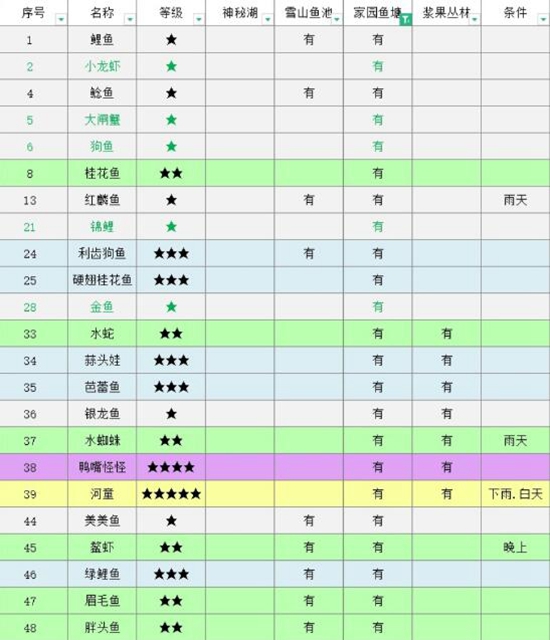
Task: Click the 雪山鱼池 有 cell for 鲤鱼
Action: coord(309,40)
